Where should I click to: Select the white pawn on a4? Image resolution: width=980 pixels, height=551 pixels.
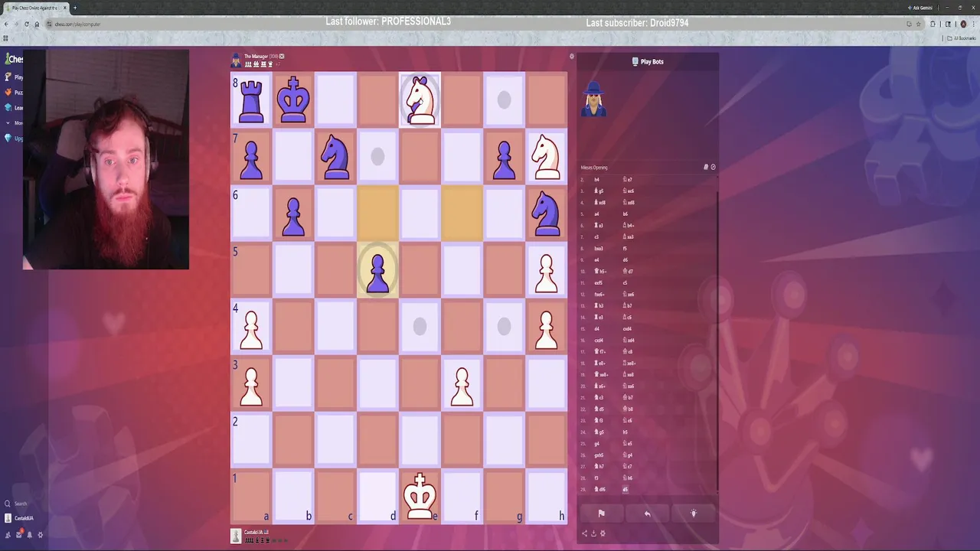point(251,330)
